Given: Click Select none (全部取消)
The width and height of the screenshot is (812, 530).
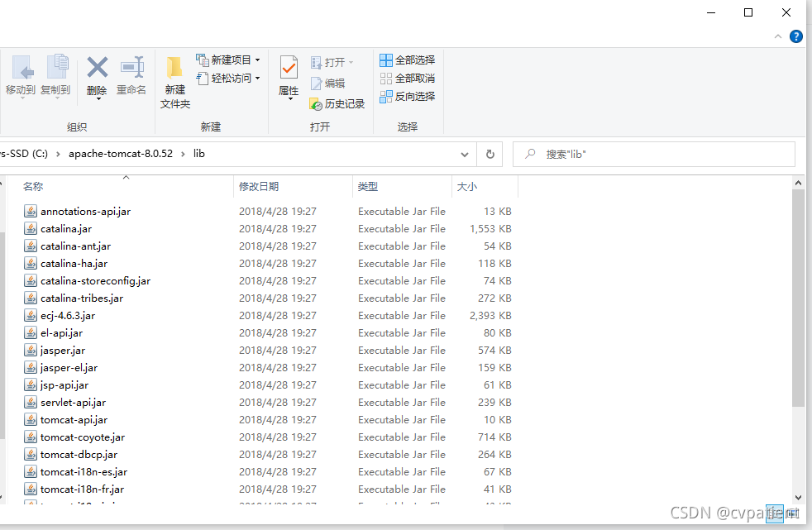Looking at the screenshot, I should (407, 79).
